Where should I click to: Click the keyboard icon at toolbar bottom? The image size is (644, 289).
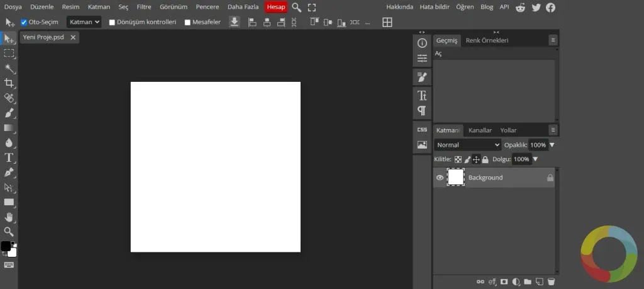coord(9,264)
